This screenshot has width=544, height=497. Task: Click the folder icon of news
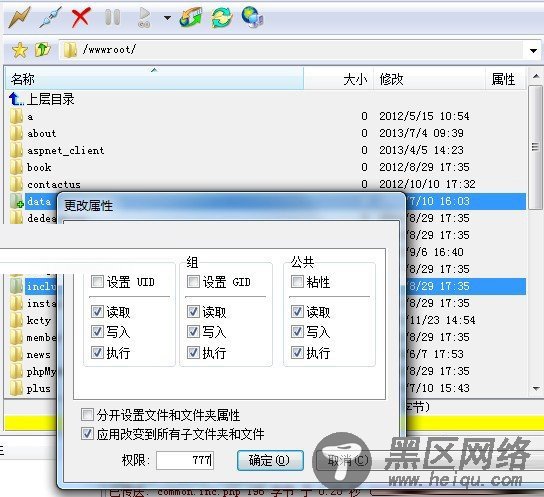coord(16,354)
